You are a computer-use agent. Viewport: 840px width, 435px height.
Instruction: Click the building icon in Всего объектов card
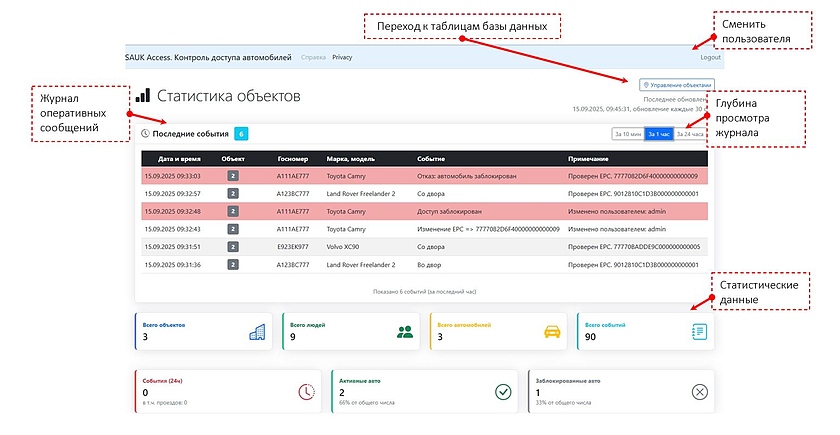pos(257,332)
